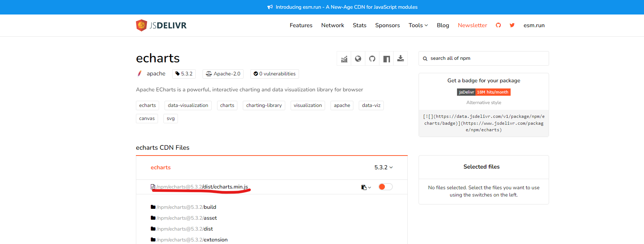Open echarts GitHub repository icon
The image size is (644, 244).
click(372, 59)
